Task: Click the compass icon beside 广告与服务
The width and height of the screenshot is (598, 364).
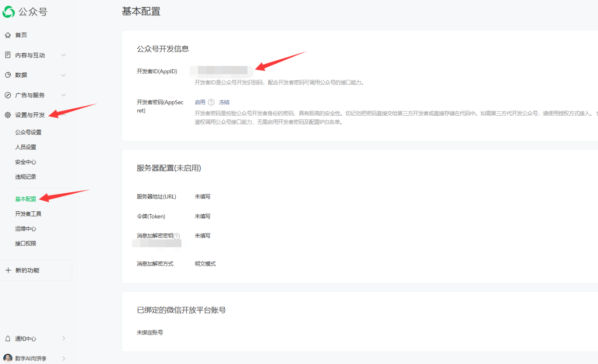Action: (7, 95)
